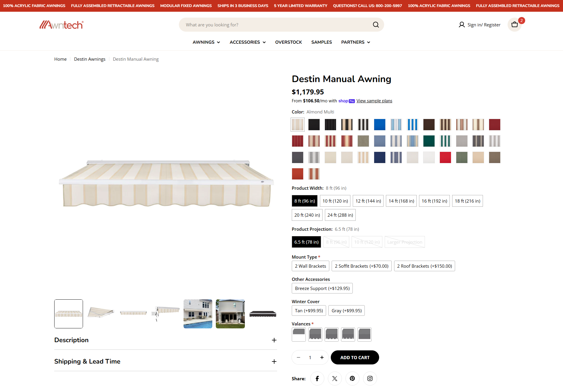The height and width of the screenshot is (392, 563).
Task: Select the first flat valance style
Action: click(x=299, y=335)
